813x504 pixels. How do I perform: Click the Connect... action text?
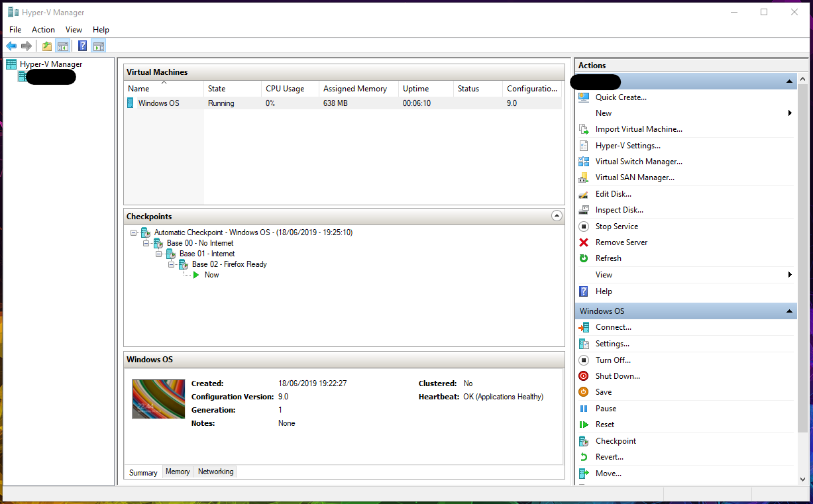[x=614, y=327]
